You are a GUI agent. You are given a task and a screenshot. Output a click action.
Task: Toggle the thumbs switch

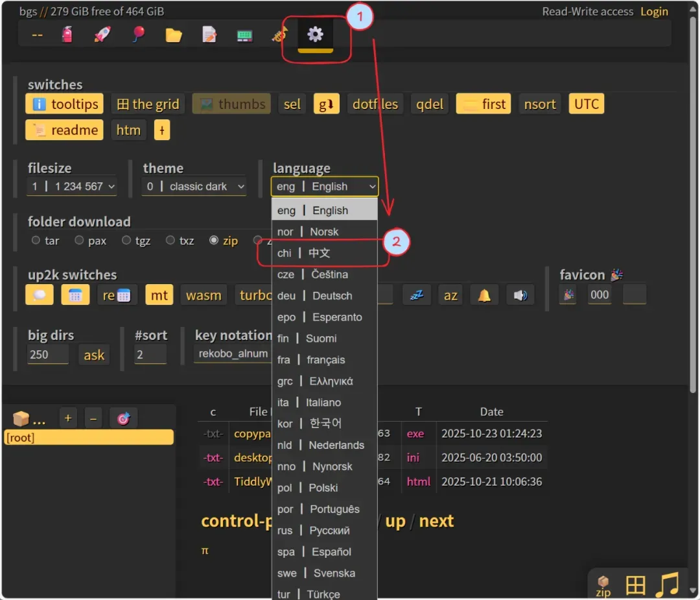[231, 104]
